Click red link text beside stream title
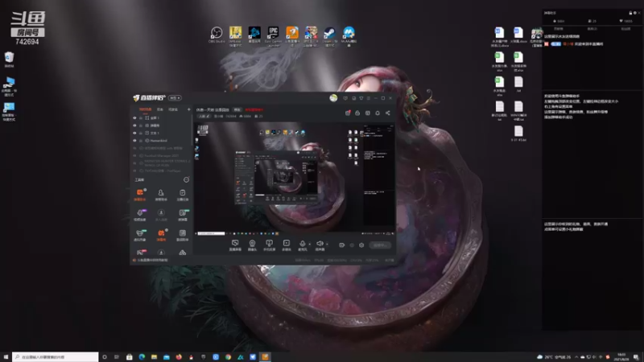Image resolution: width=644 pixels, height=362 pixels. coord(254,109)
